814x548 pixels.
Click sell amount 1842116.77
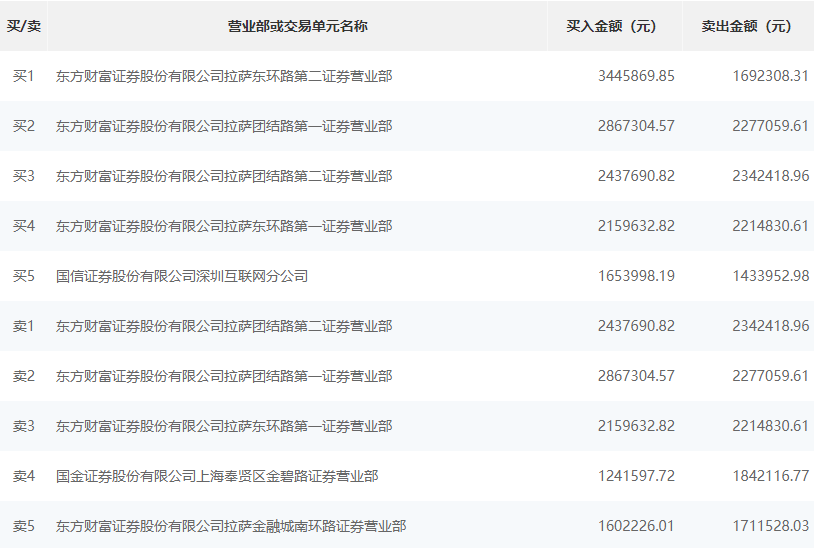pyautogui.click(x=771, y=476)
